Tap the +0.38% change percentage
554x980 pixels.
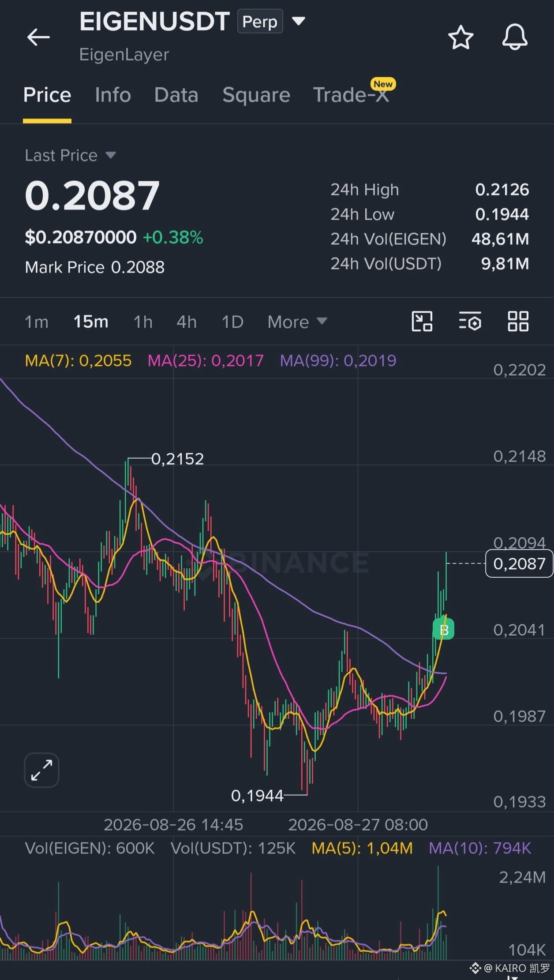point(173,237)
